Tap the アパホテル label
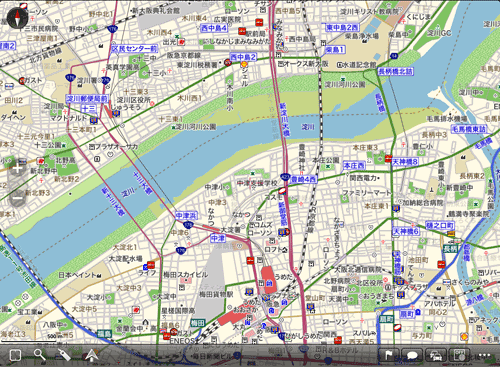This screenshot has width=500, height=367. click(x=439, y=303)
